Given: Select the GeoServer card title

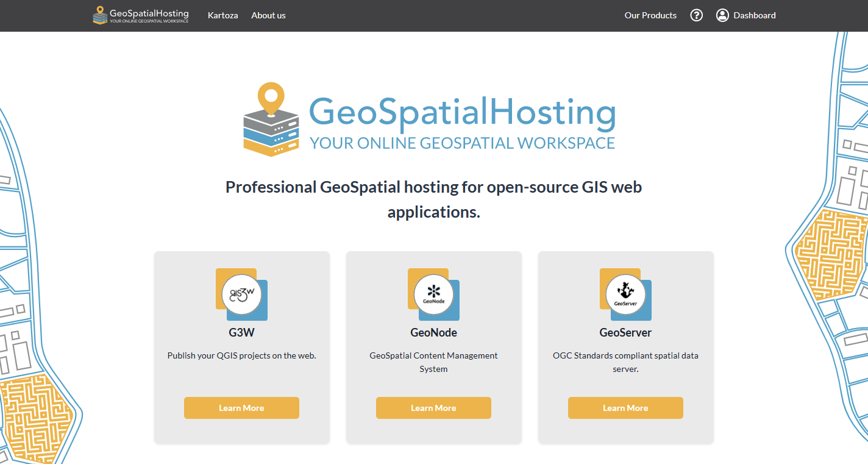Looking at the screenshot, I should pos(625,333).
